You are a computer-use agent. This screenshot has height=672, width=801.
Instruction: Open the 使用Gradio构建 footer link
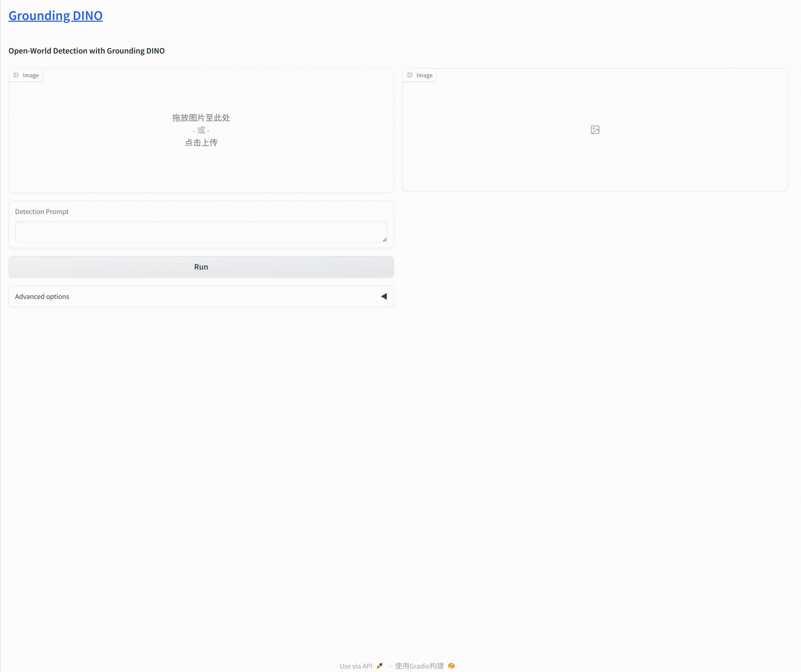[x=419, y=666]
